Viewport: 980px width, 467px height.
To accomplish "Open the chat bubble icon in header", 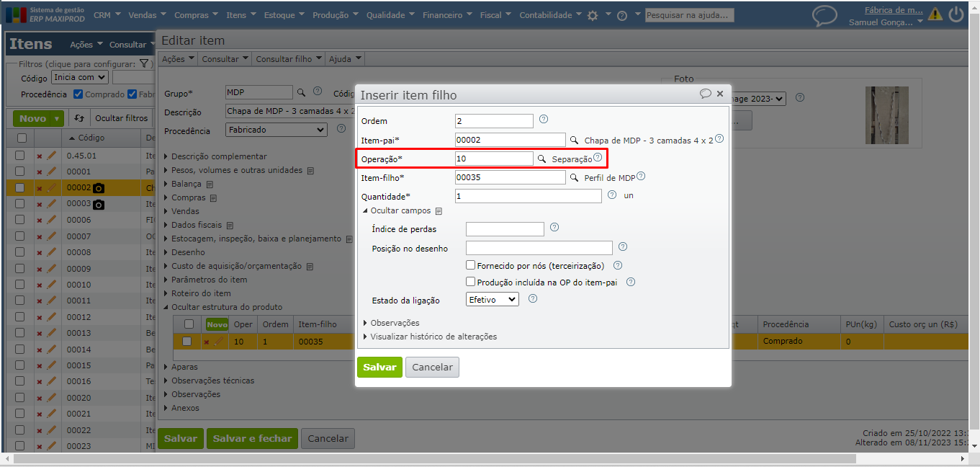I will [x=824, y=15].
